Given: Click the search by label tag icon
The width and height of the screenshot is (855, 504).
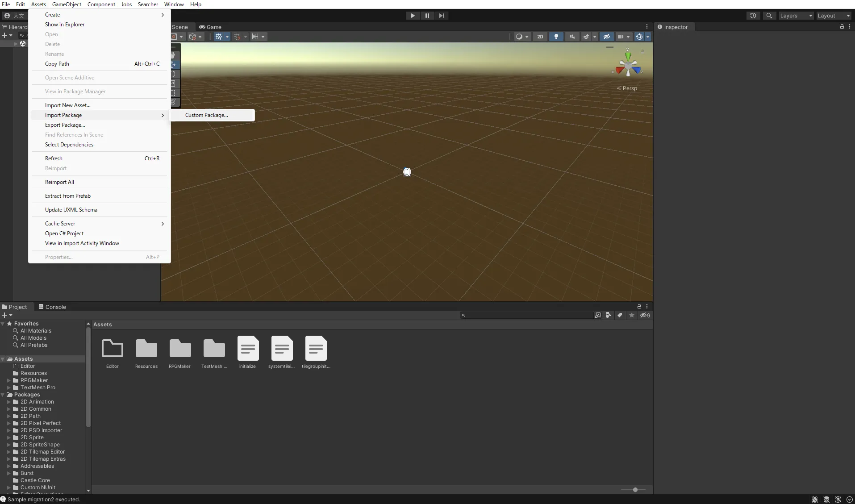Looking at the screenshot, I should coord(620,315).
